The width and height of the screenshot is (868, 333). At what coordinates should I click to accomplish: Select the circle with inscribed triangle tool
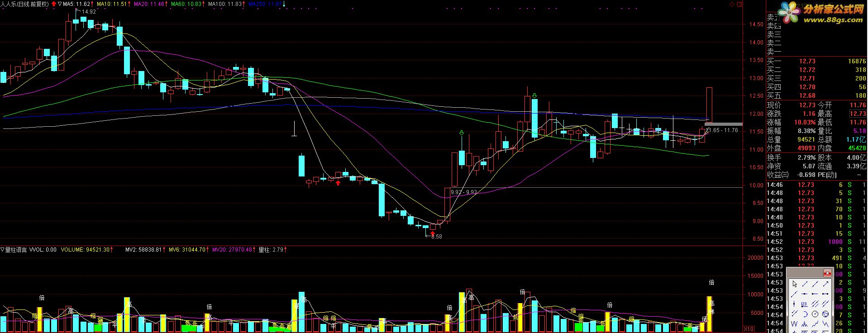pos(825,314)
